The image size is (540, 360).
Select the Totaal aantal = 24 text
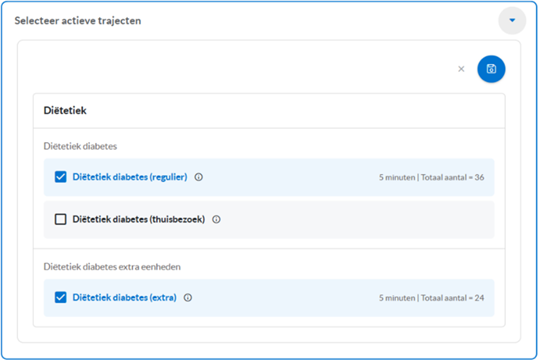tap(453, 298)
